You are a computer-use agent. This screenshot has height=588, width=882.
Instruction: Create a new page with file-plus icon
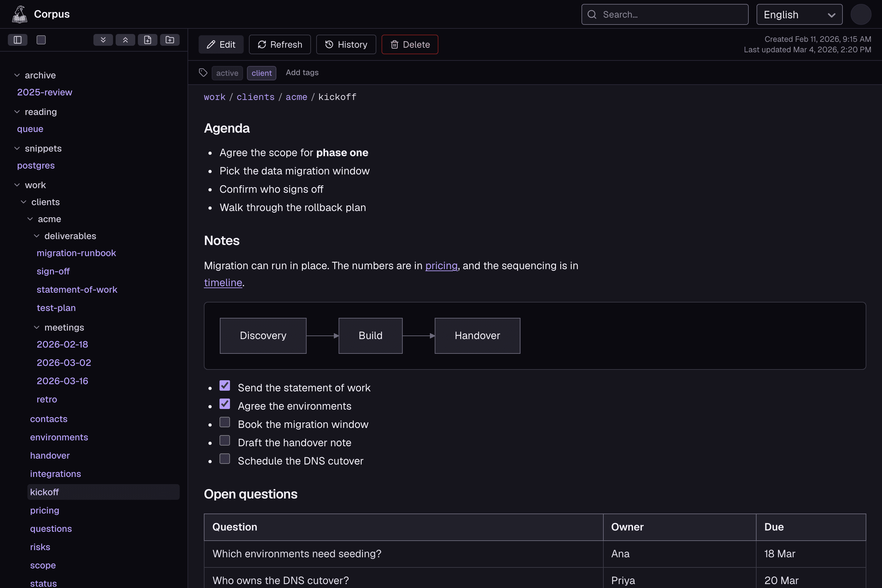click(x=148, y=40)
